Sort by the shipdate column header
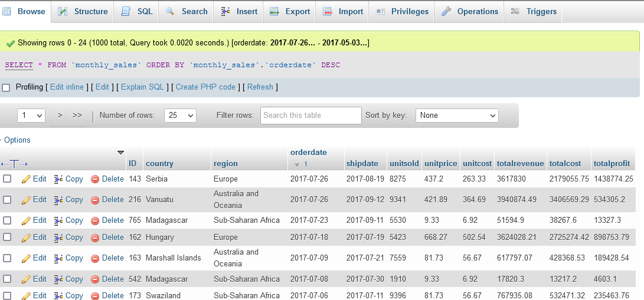644x300 pixels. pyautogui.click(x=362, y=164)
